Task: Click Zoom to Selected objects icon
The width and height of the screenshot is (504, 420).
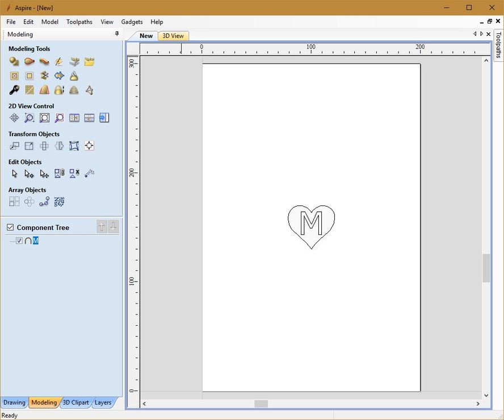Action: coord(59,118)
